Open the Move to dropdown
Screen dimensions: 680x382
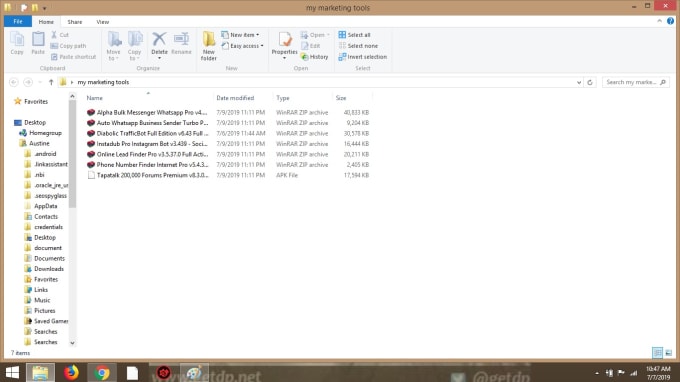(x=114, y=46)
